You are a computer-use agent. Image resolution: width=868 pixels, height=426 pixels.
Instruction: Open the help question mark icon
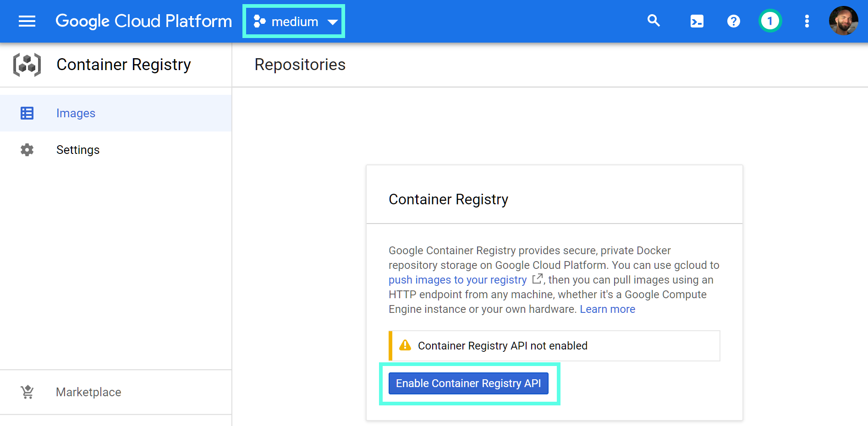[x=733, y=21]
